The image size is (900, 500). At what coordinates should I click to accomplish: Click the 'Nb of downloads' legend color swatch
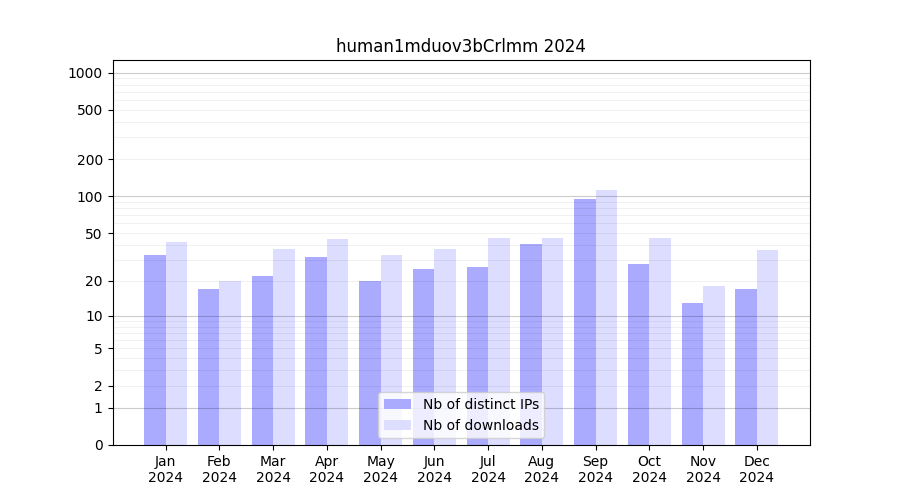[397, 425]
